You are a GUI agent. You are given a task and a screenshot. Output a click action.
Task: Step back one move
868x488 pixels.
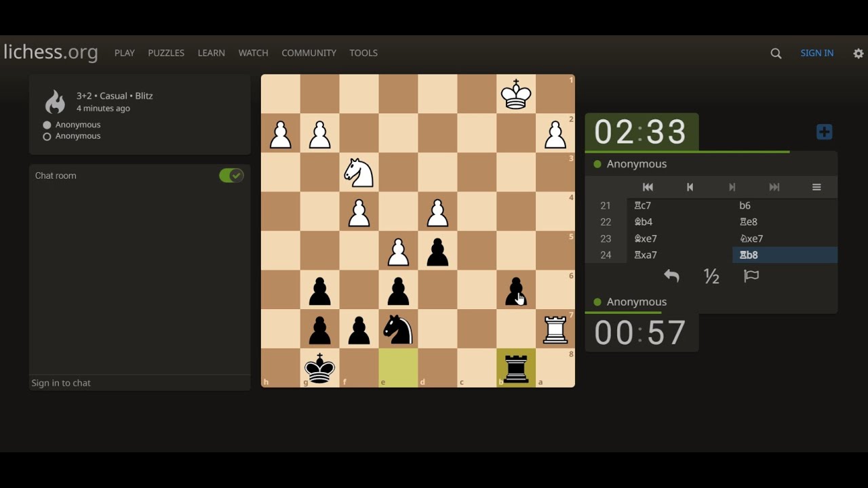click(690, 187)
